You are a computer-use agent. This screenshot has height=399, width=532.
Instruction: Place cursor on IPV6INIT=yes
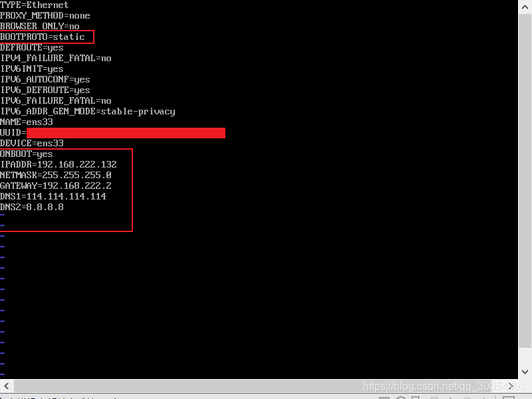tap(31, 68)
